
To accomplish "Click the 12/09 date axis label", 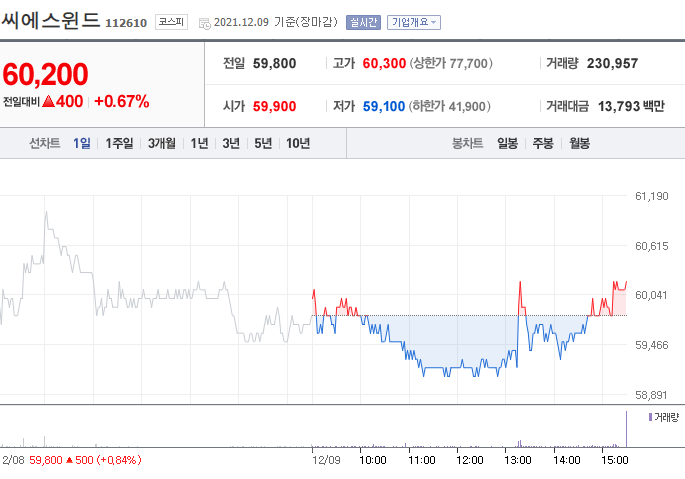I will coord(326,460).
